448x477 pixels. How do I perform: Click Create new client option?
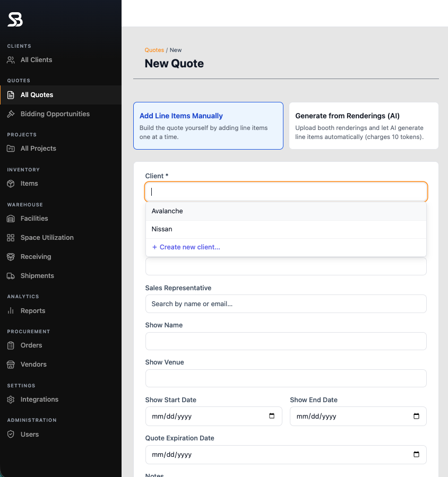(286, 247)
